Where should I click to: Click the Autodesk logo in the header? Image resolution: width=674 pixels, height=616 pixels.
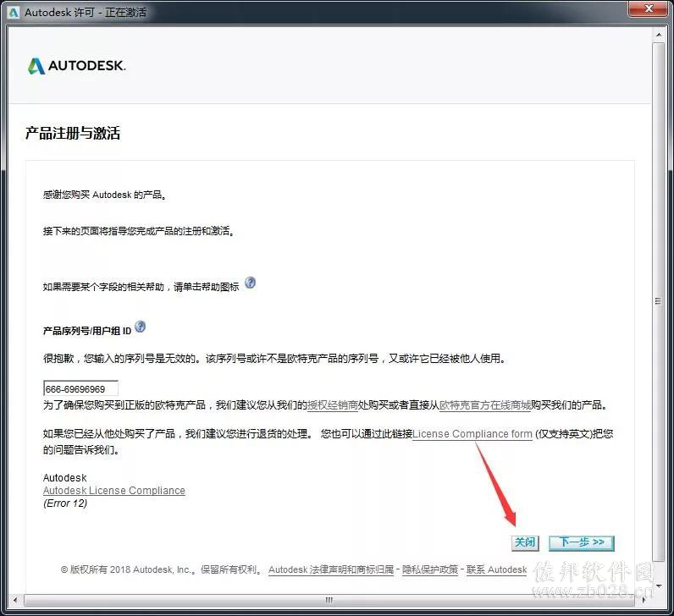(x=76, y=66)
